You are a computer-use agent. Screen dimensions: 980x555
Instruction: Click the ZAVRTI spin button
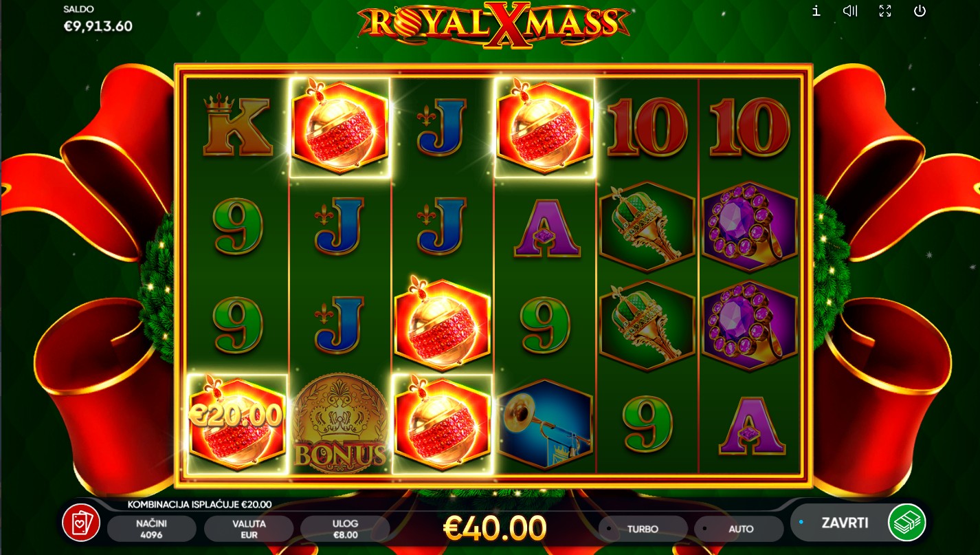click(845, 523)
